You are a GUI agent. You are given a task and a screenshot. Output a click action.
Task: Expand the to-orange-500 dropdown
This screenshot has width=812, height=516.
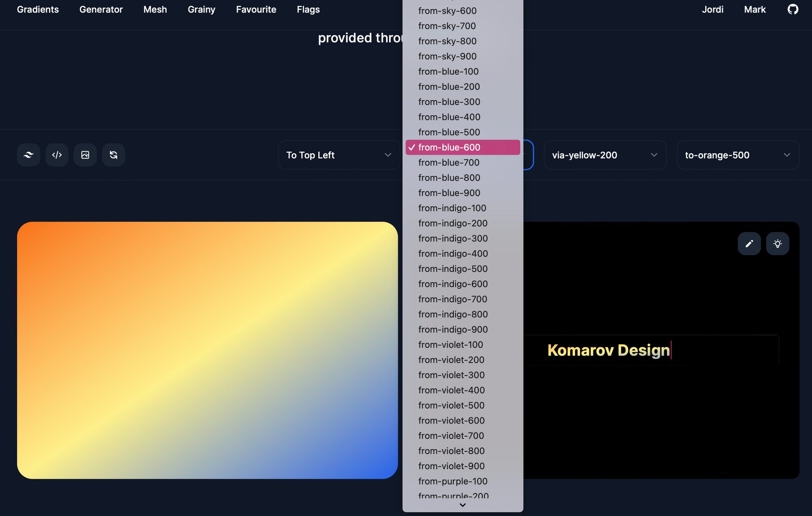[738, 155]
